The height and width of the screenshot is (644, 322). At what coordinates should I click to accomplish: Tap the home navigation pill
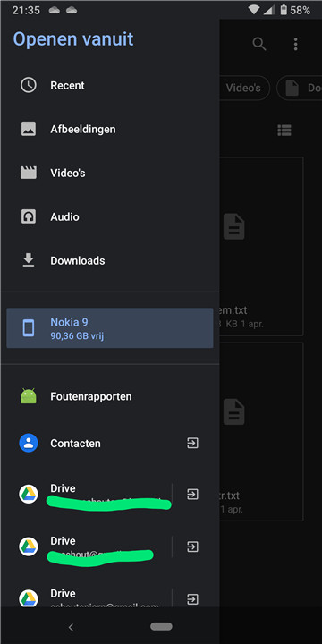pyautogui.click(x=161, y=626)
